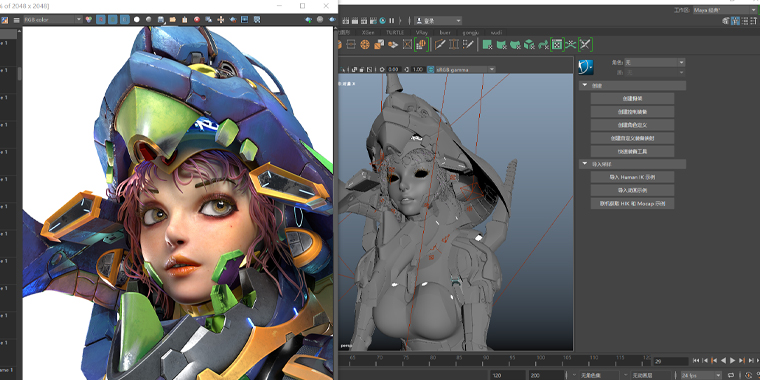Image resolution: width=760 pixels, height=380 pixels.
Task: Click the gray sphere icon at frame buffer right
Action: coord(320,19)
